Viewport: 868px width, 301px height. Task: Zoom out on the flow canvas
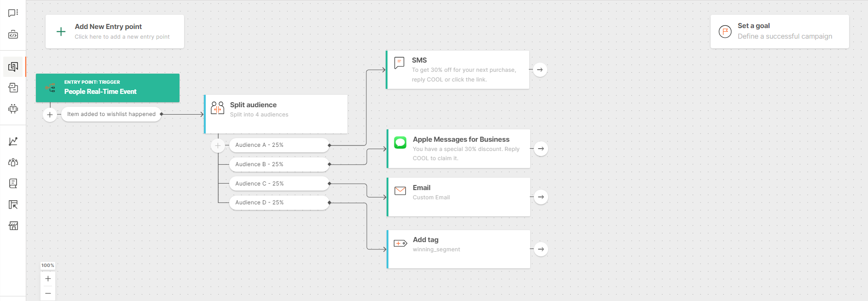click(x=48, y=293)
